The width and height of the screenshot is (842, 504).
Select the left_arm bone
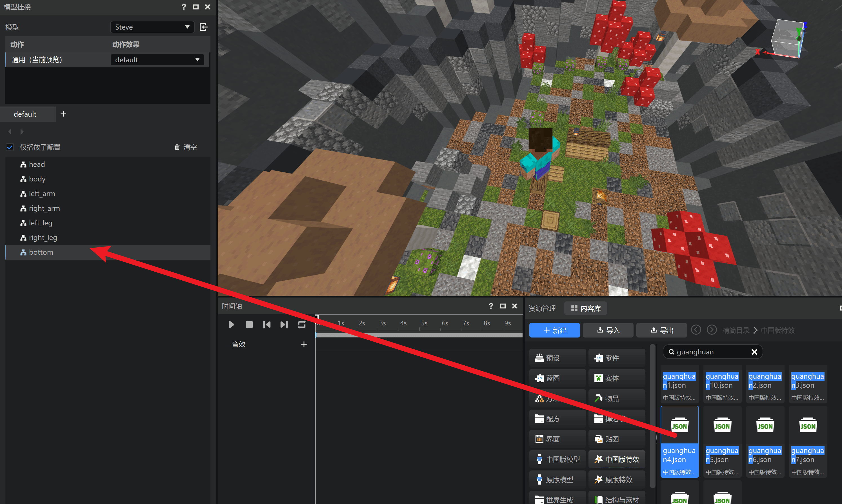108,194
